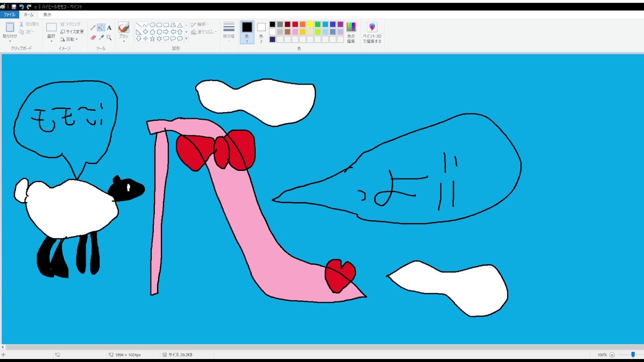Select the Text tool
This screenshot has height=362, width=644.
(109, 28)
